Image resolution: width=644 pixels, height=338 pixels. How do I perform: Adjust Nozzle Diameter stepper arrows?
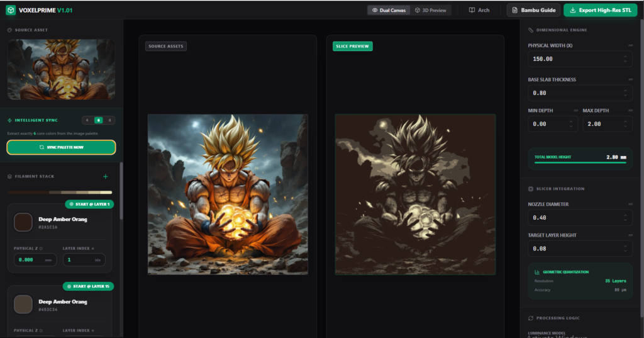(x=625, y=218)
